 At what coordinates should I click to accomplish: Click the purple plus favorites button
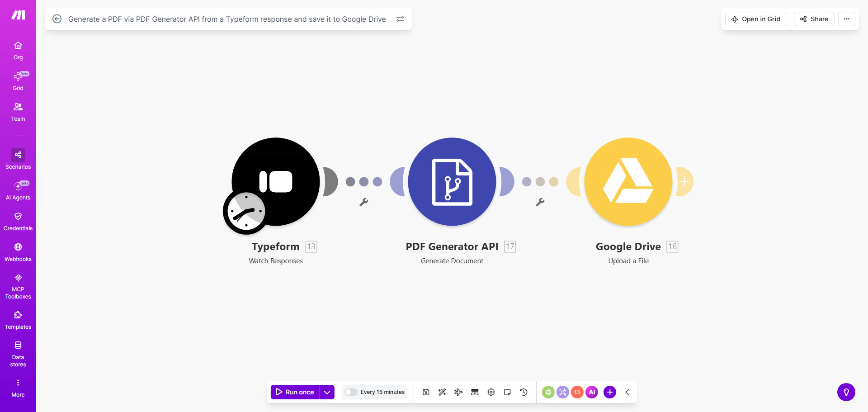pyautogui.click(x=610, y=392)
